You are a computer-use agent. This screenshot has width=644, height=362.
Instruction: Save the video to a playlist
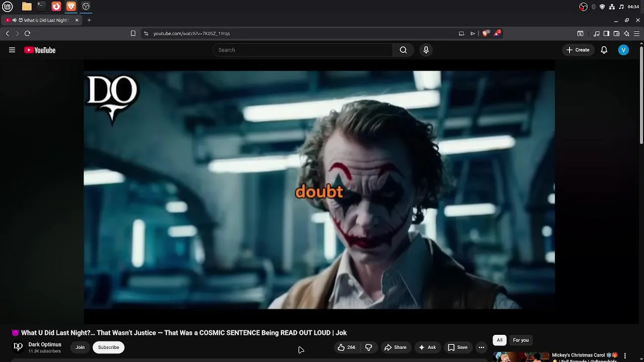point(458,347)
